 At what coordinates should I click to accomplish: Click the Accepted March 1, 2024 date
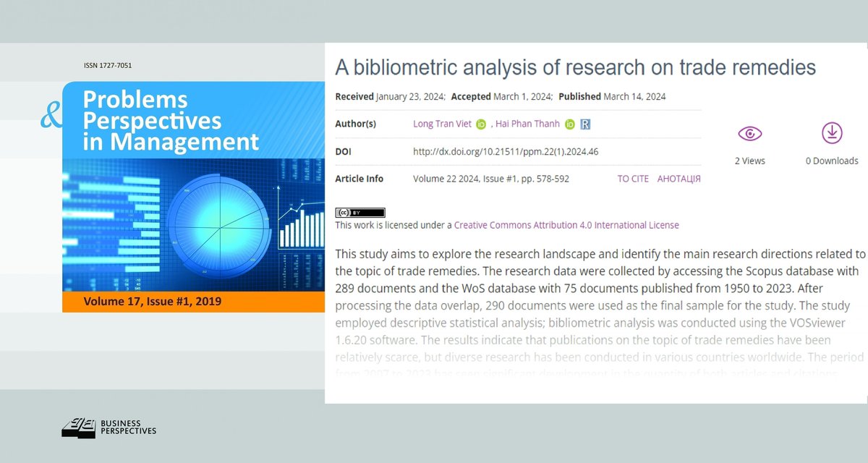pos(503,96)
